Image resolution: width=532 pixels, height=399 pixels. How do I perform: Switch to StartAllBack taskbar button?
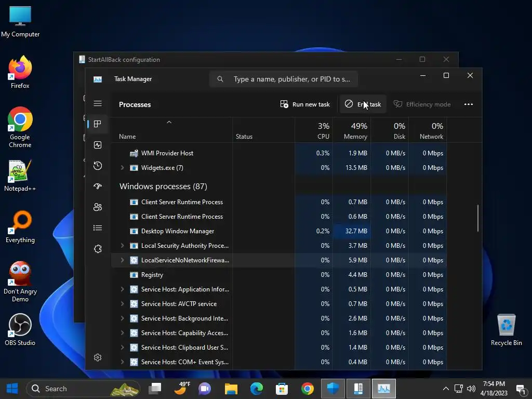click(x=358, y=389)
